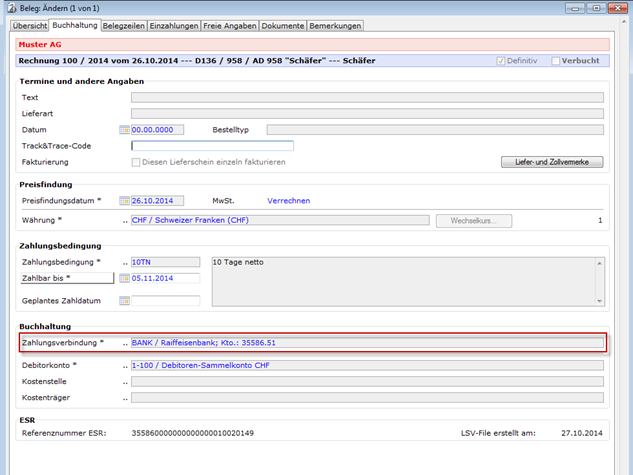Open the Geplantes Zahldatum calendar icon
The width and height of the screenshot is (633, 475).
point(124,301)
